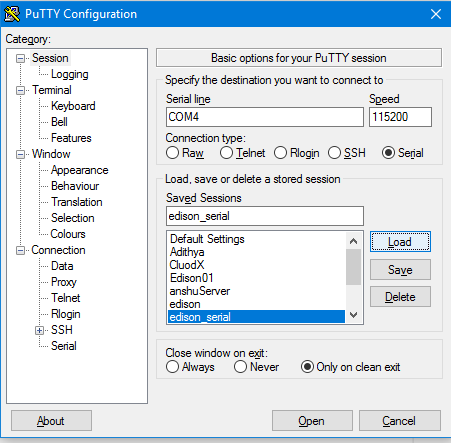Click the saved sessions list scroll-down arrow
Image resolution: width=451 pixels, height=443 pixels.
pos(354,314)
